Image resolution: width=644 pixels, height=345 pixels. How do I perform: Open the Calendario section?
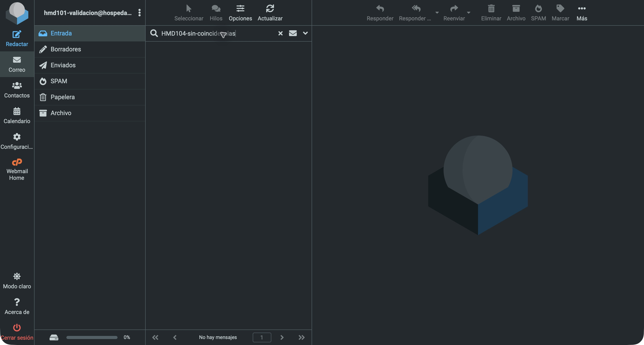pos(17,115)
